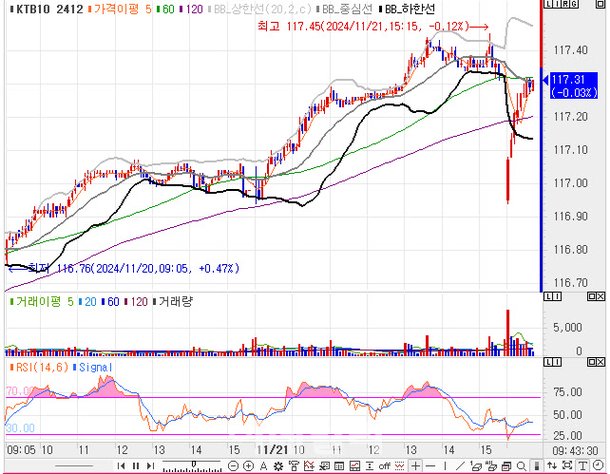The image size is (610, 474).
Task: Click the R button on price chart
Action: pos(565,4)
